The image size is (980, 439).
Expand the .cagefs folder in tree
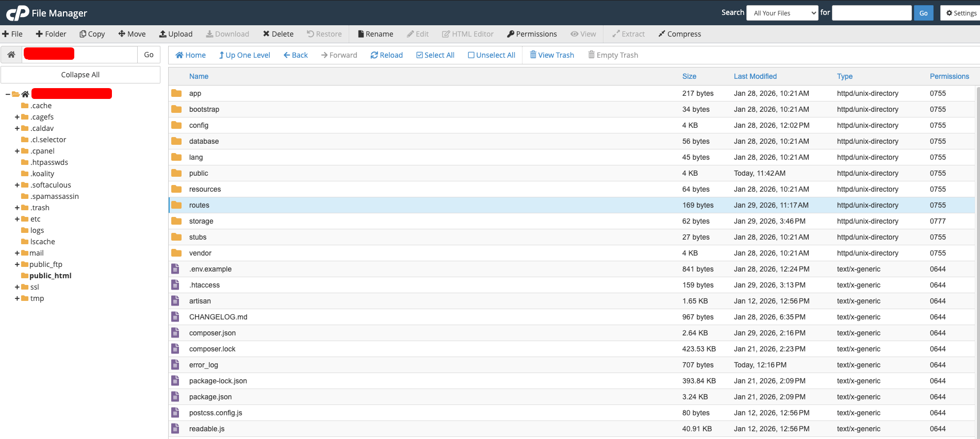(x=17, y=117)
